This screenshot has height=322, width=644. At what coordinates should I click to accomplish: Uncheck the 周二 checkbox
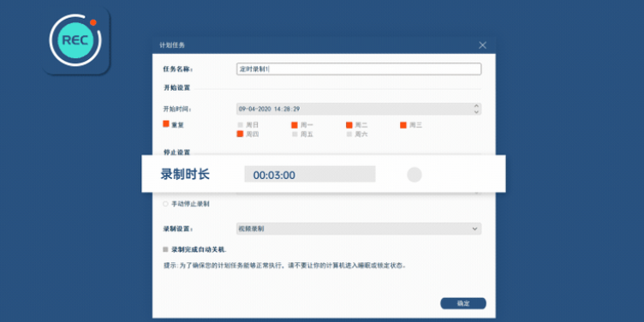pos(349,125)
